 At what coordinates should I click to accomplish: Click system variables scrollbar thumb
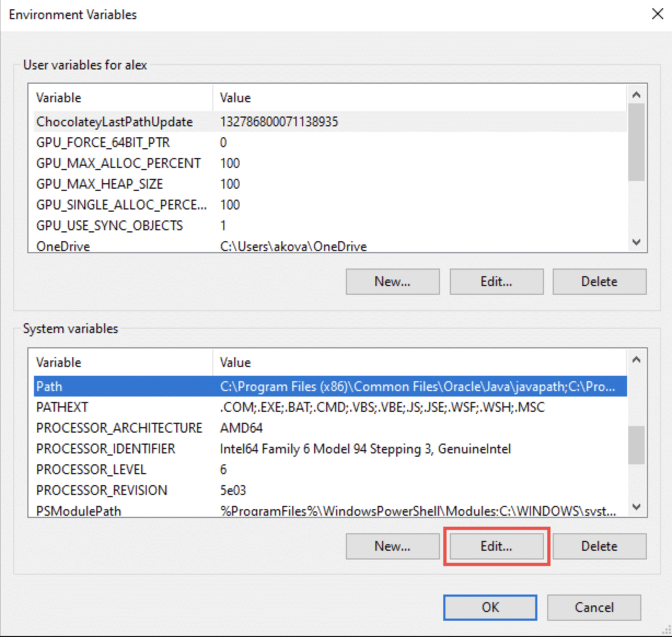pyautogui.click(x=636, y=445)
